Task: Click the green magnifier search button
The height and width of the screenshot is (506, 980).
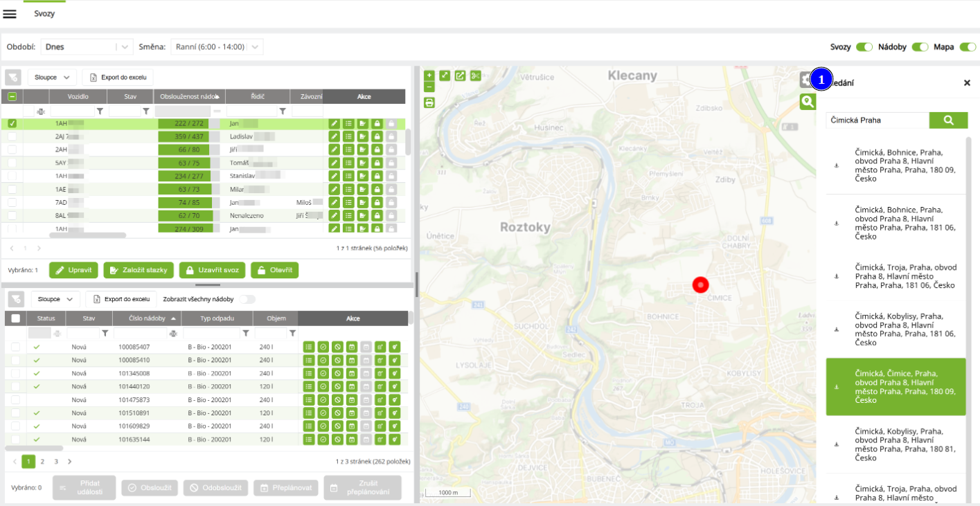Action: (947, 120)
